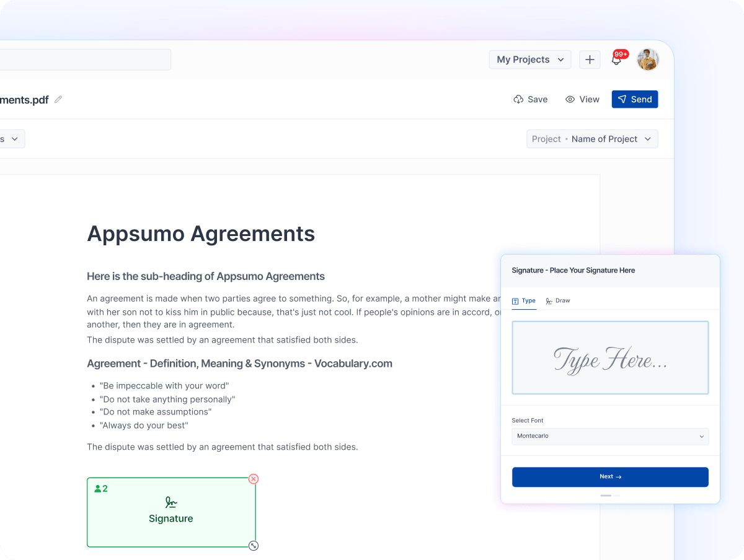Image resolution: width=744 pixels, height=560 pixels.
Task: Click the signer count icon labeled 2
Action: click(101, 489)
